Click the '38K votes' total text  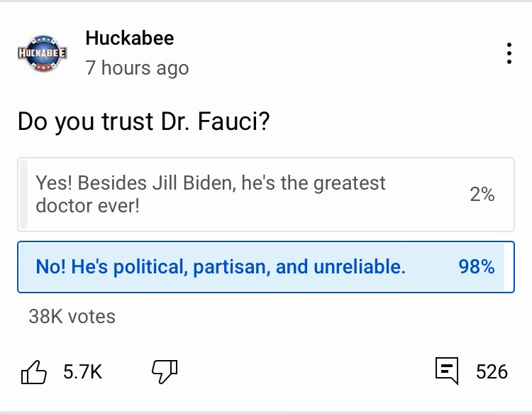click(72, 316)
